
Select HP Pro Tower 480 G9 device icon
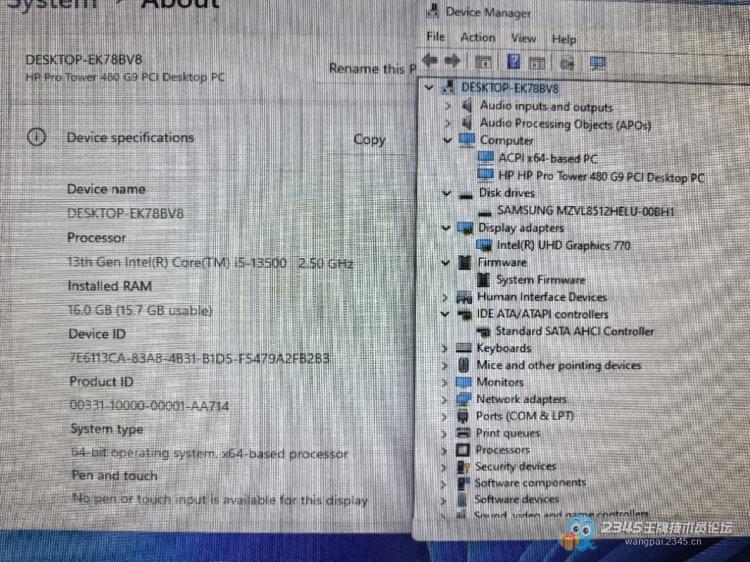click(485, 175)
